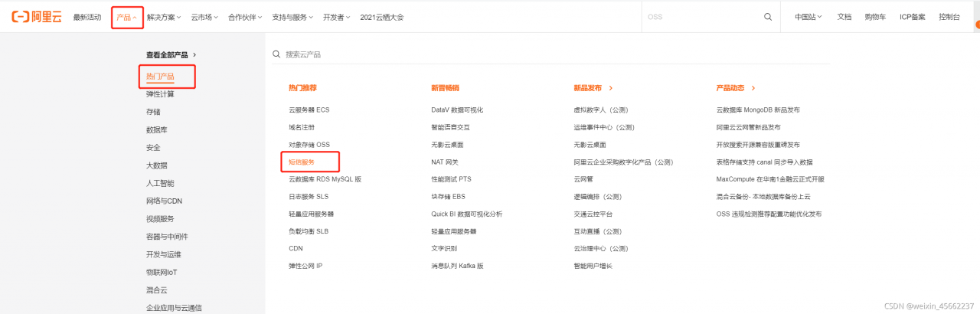This screenshot has height=314, width=980.
Task: Open 消息队列 Kafka 版 link
Action: pyautogui.click(x=458, y=266)
